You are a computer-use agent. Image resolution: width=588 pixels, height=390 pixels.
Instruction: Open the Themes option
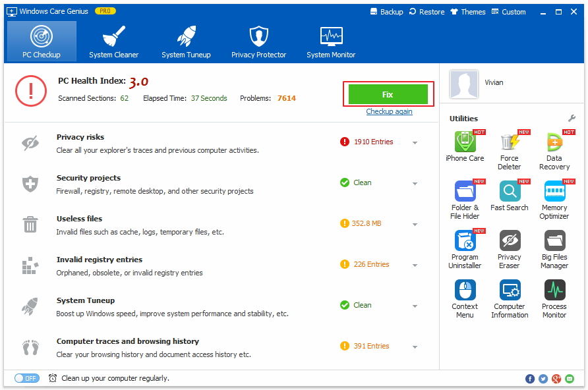pyautogui.click(x=468, y=12)
